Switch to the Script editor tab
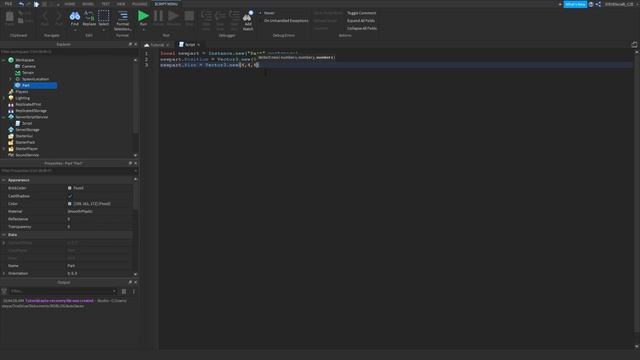 tap(190, 44)
